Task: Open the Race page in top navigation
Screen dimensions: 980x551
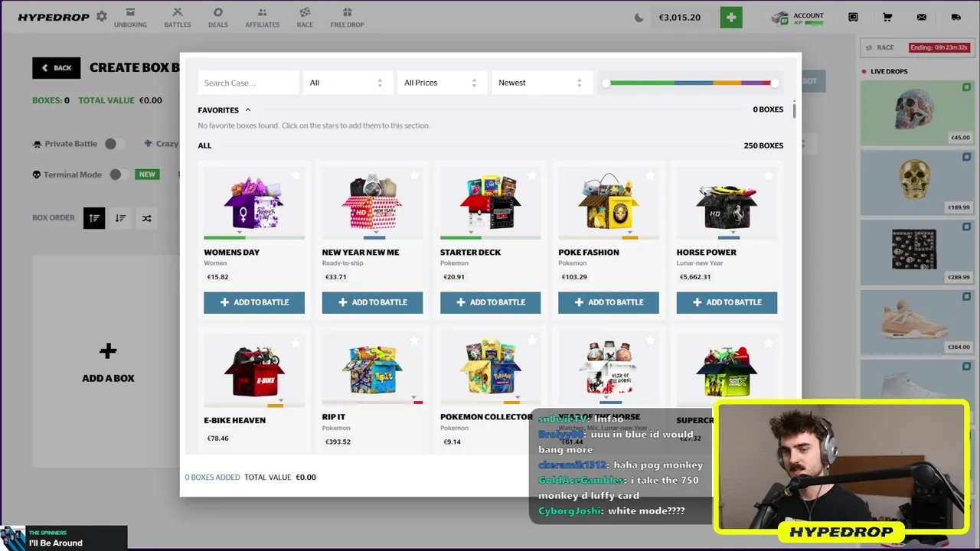Action: click(x=305, y=17)
